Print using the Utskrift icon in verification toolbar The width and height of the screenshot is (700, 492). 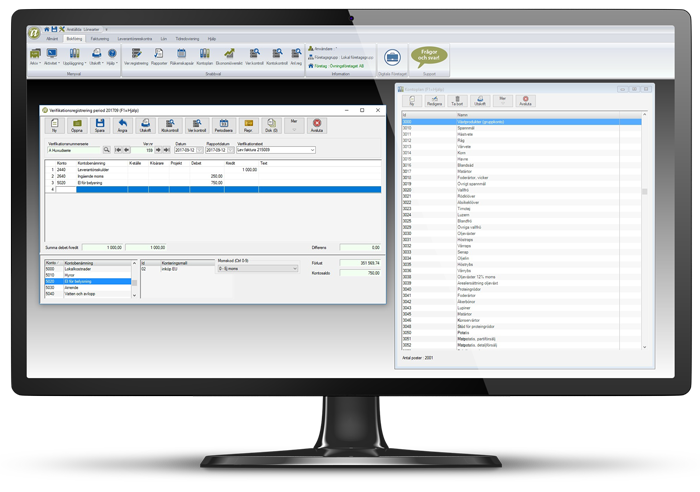coord(146,125)
